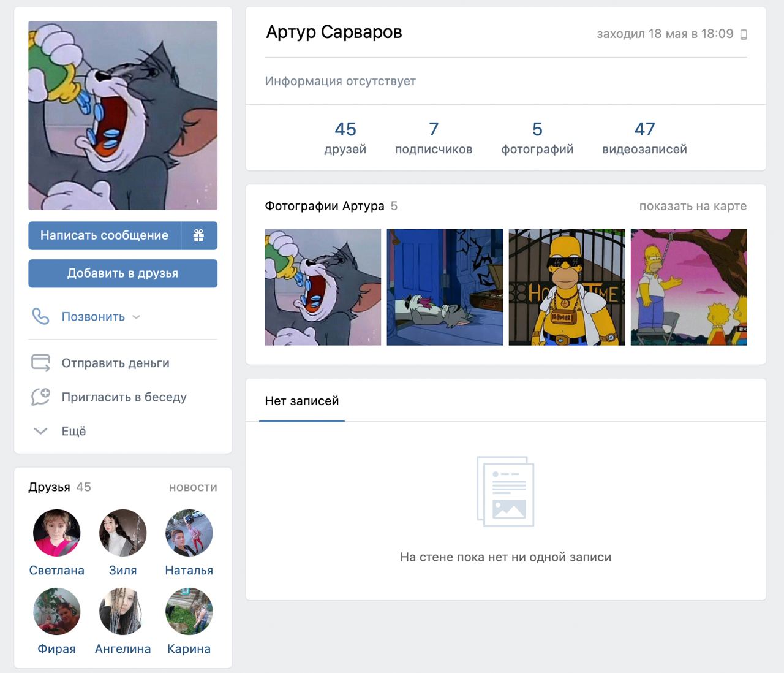The width and height of the screenshot is (784, 673).
Task: Click the text заходил 18 мая в 18:09
Action: pyautogui.click(x=665, y=34)
